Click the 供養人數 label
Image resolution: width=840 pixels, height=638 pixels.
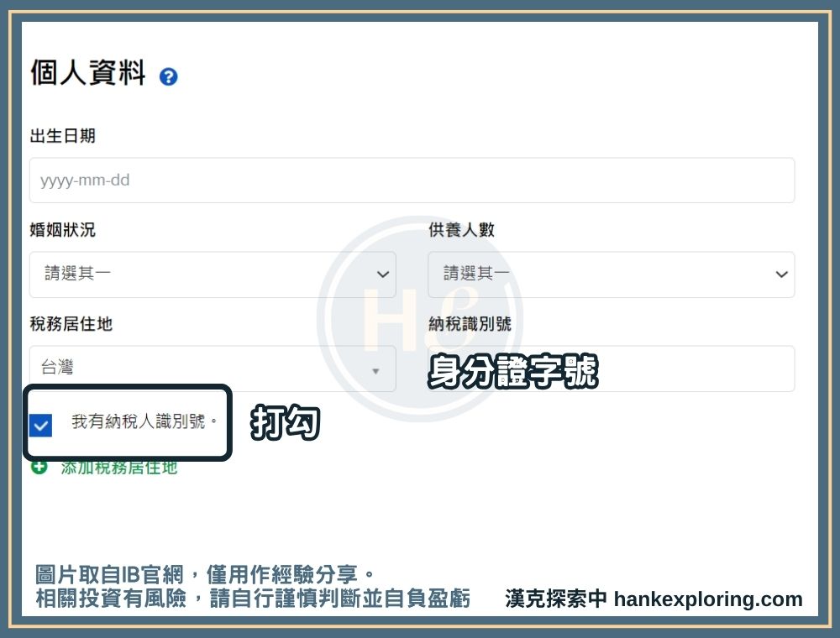(461, 230)
